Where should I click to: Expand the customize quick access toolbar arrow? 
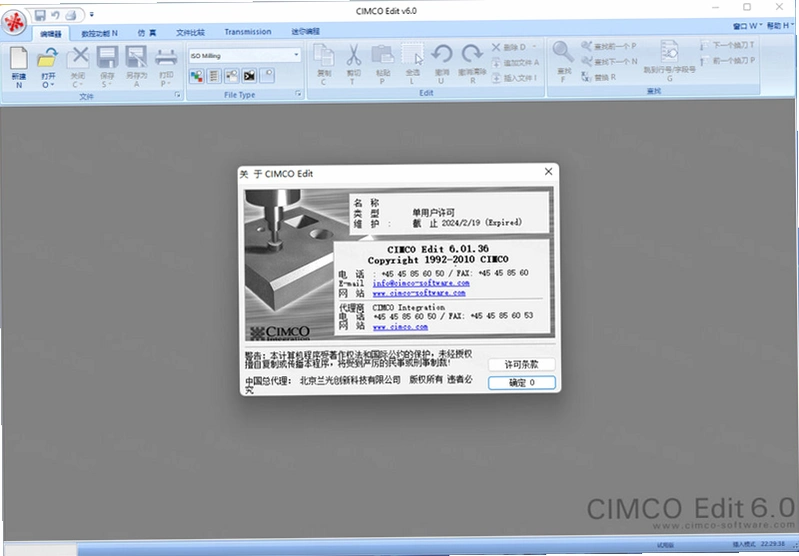(92, 15)
